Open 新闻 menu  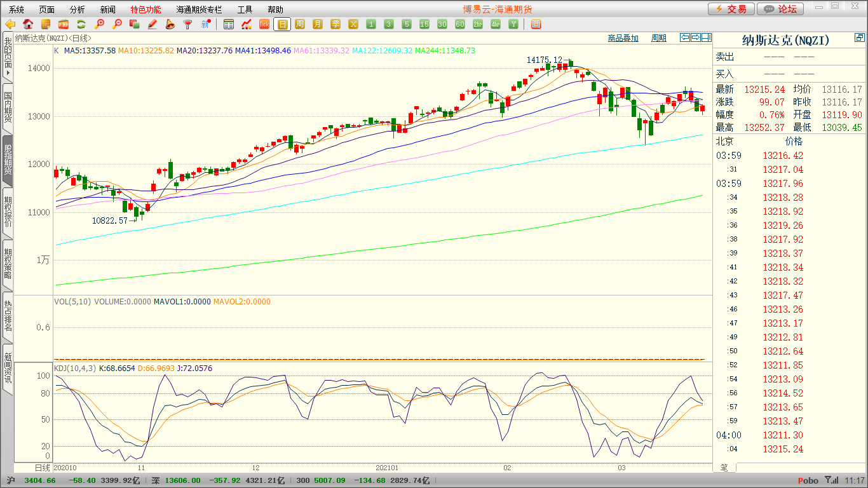108,10
